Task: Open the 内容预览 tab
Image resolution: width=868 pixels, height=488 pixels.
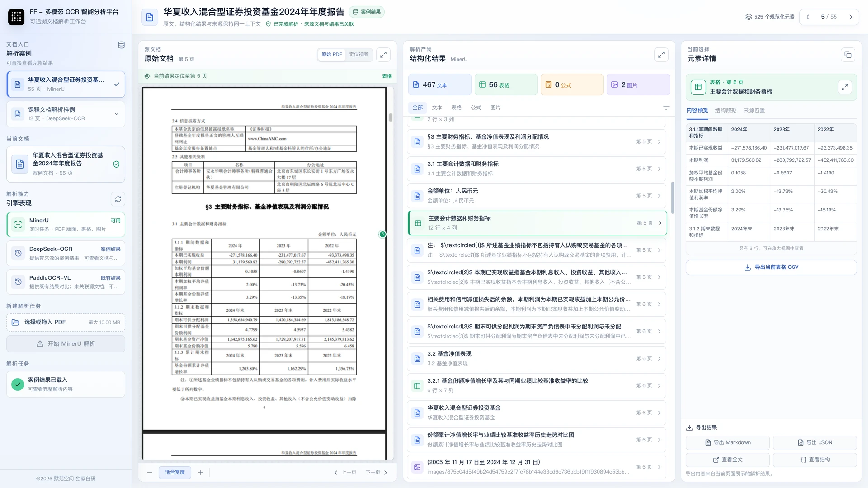Action: pyautogui.click(x=697, y=110)
